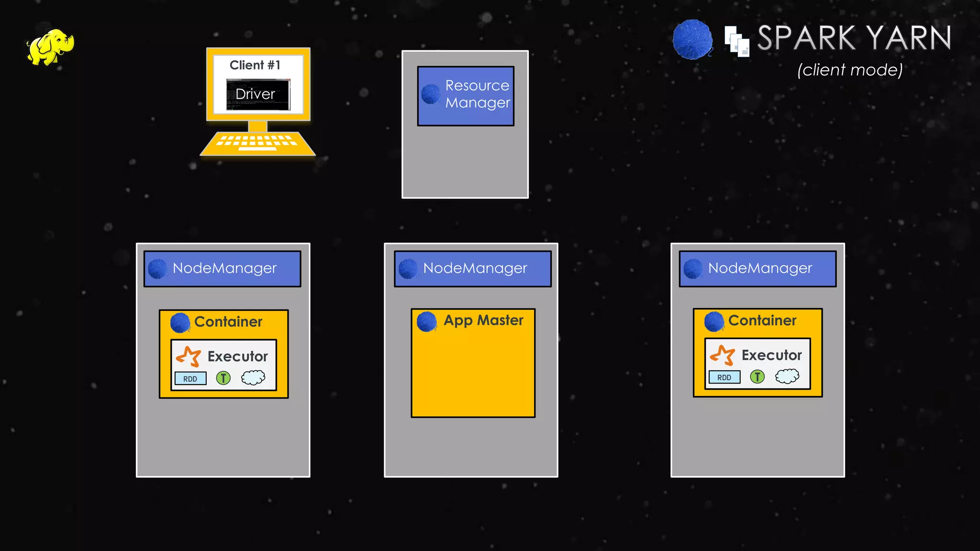Viewport: 980px width, 551px height.
Task: Click the green T icon in right Executor
Action: click(757, 377)
